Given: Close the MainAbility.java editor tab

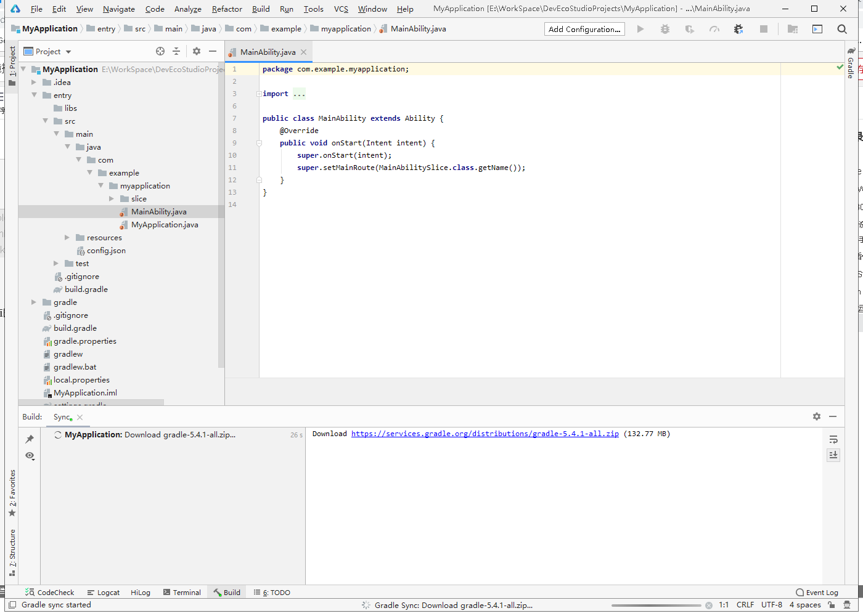Looking at the screenshot, I should [x=303, y=52].
